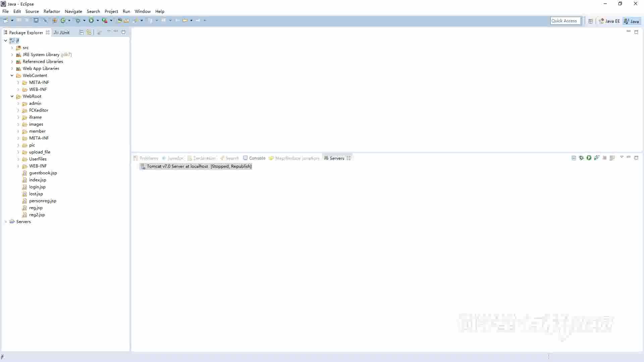Select index.jsp file in tree
This screenshot has height=362, width=644.
tap(38, 179)
